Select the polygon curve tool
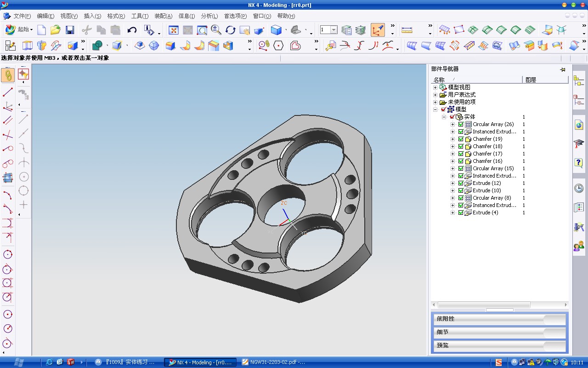This screenshot has height=368, width=588. click(x=278, y=46)
